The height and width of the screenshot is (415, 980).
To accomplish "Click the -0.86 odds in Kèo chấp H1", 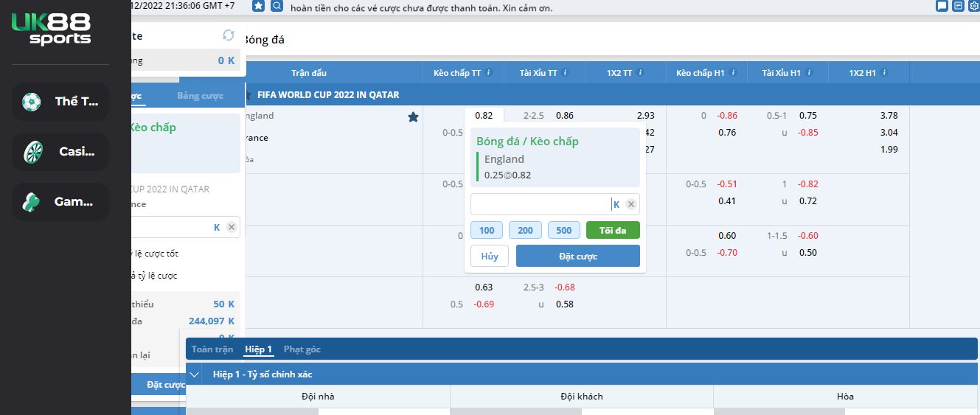I will (x=727, y=115).
